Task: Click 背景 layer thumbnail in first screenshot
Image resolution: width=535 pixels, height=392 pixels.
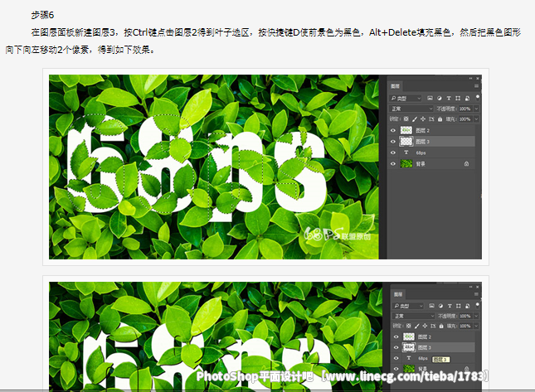Action: tap(406, 163)
